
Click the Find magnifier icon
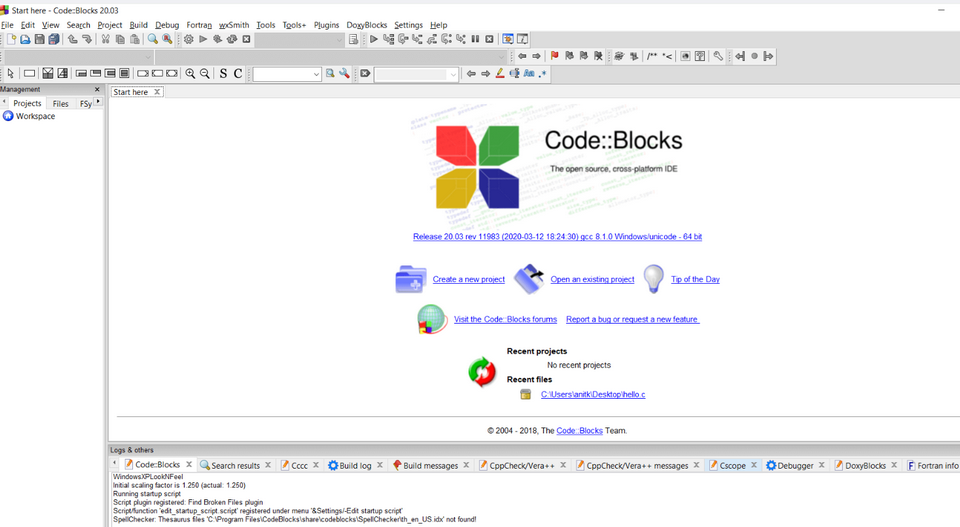coord(152,39)
